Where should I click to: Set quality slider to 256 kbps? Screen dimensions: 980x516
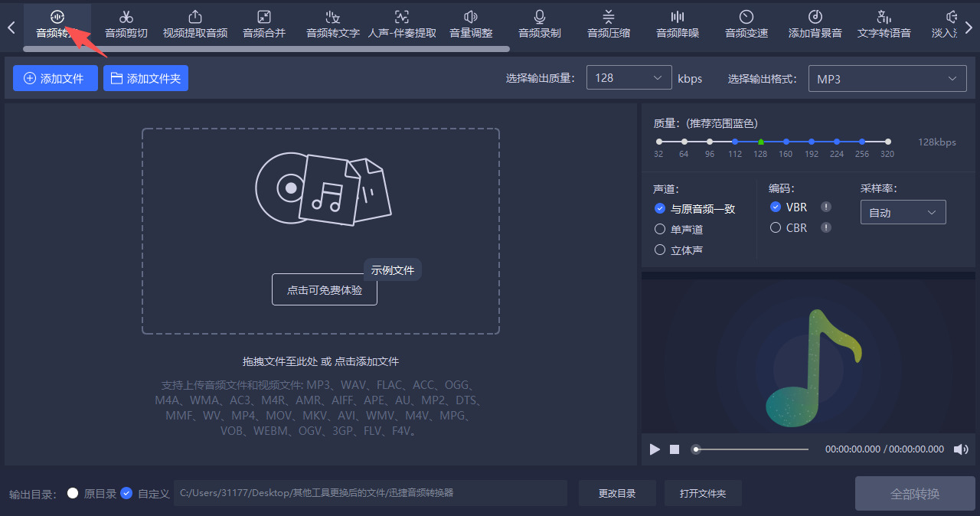pyautogui.click(x=862, y=141)
